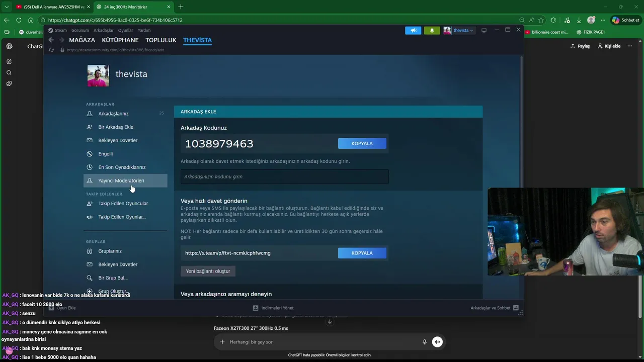The width and height of the screenshot is (644, 362).
Task: Click the ChatGPT sidebar search icon
Action: pos(9,72)
